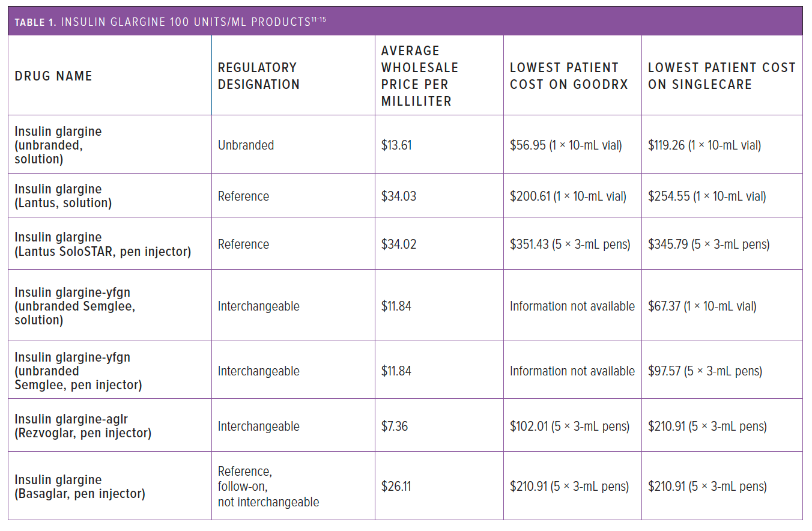Select the unbranded insulin glargine solution cell
The height and width of the screenshot is (531, 812).
[58, 145]
